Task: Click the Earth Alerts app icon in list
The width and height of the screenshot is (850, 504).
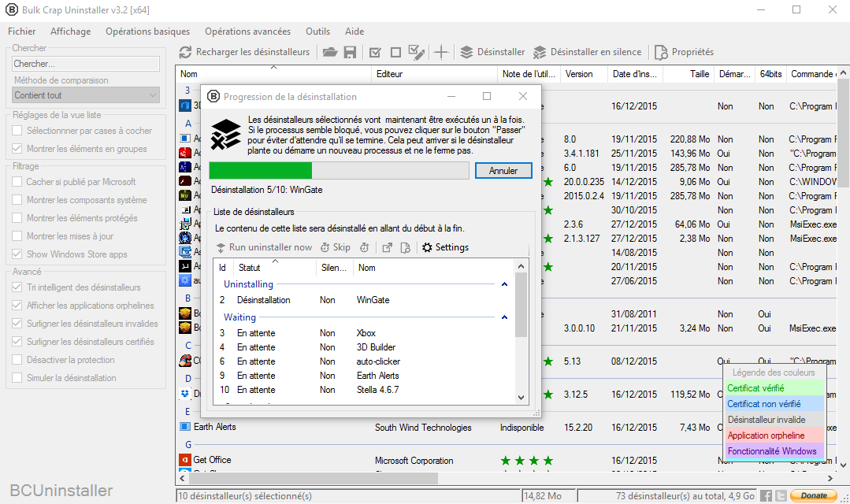Action: tap(185, 427)
